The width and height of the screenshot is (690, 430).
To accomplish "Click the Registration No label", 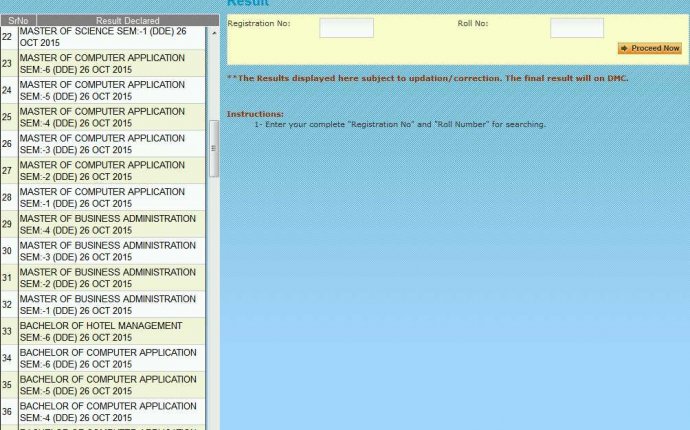I will pos(259,24).
